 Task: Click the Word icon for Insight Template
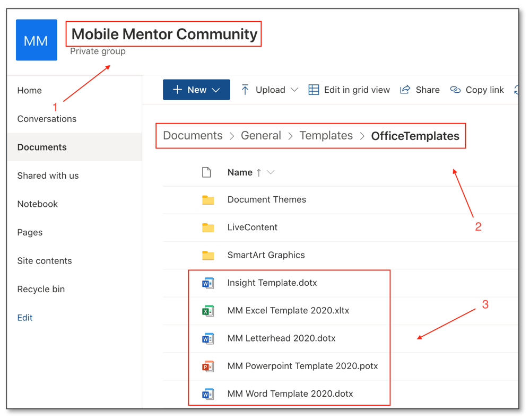coord(208,283)
